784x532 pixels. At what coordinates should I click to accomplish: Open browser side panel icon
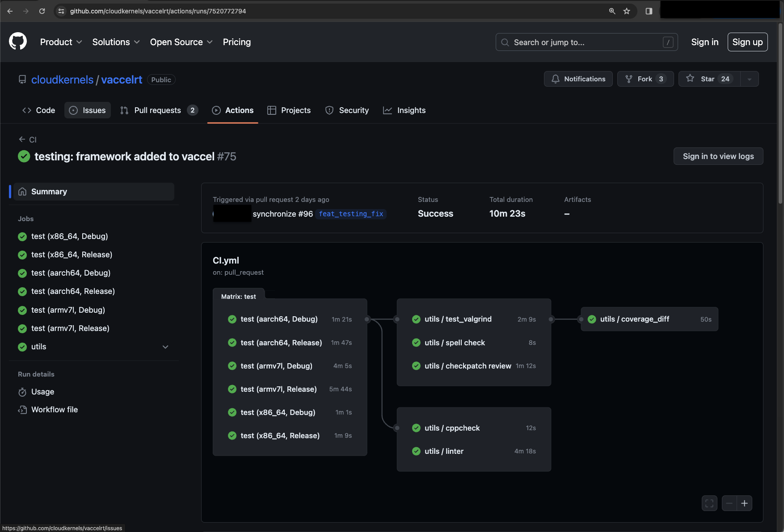coord(649,11)
